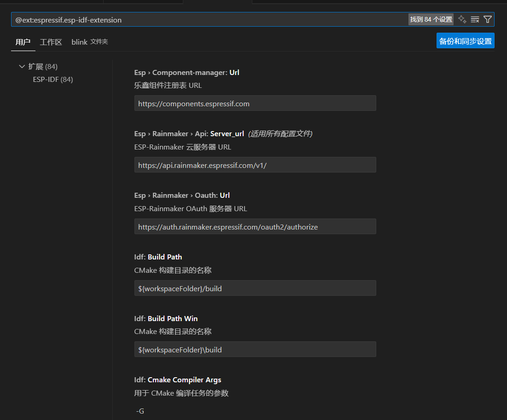Click the 用于 CMake 编译任务的参数 description
Image resolution: width=507 pixels, height=420 pixels.
(x=181, y=393)
